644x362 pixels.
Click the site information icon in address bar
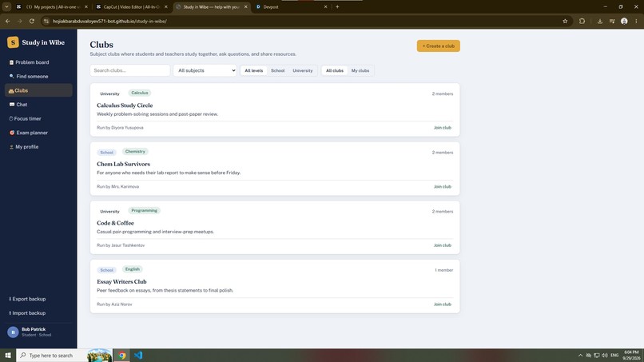46,22
